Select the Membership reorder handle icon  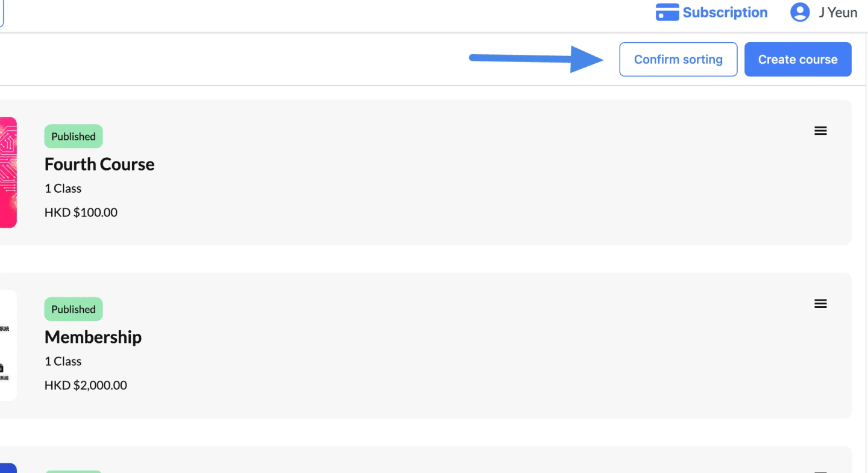(x=820, y=304)
